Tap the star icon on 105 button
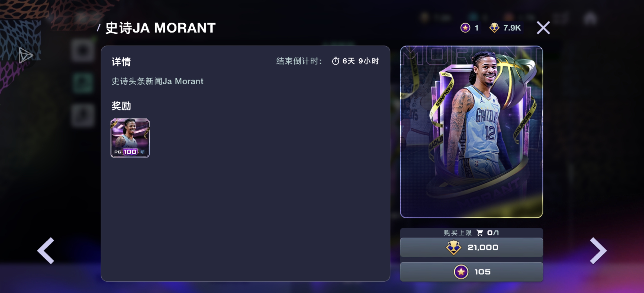Image resolution: width=644 pixels, height=293 pixels. coord(461,272)
